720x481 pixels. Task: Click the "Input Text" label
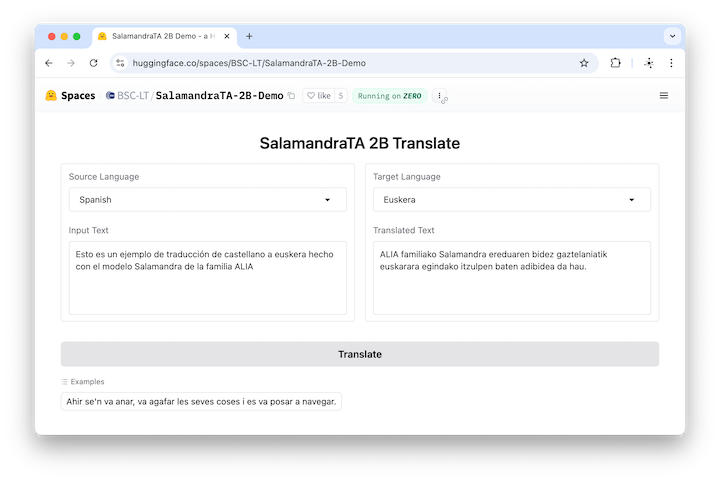[x=89, y=230]
